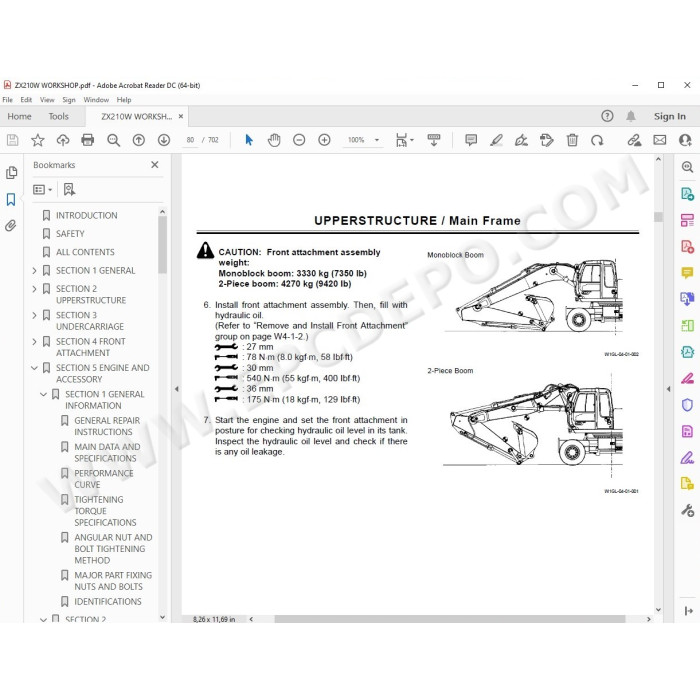This screenshot has width=700, height=700.
Task: Click the Save file icon
Action: [x=12, y=140]
